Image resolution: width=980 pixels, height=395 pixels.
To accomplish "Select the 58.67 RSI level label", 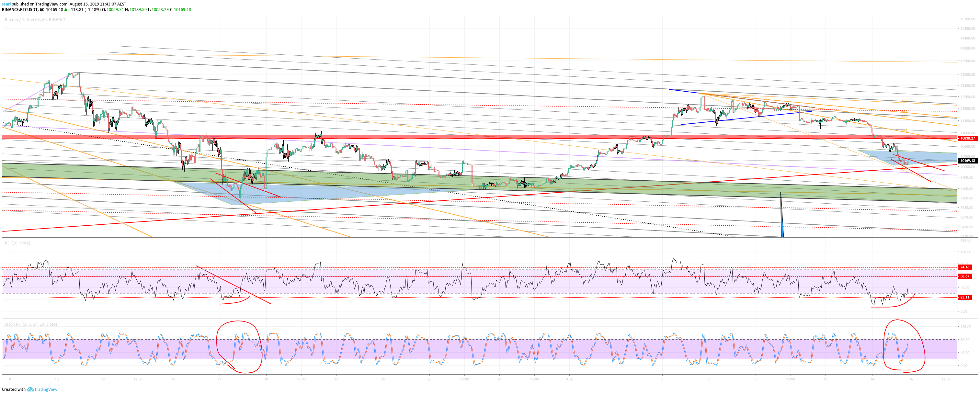I will pyautogui.click(x=965, y=276).
